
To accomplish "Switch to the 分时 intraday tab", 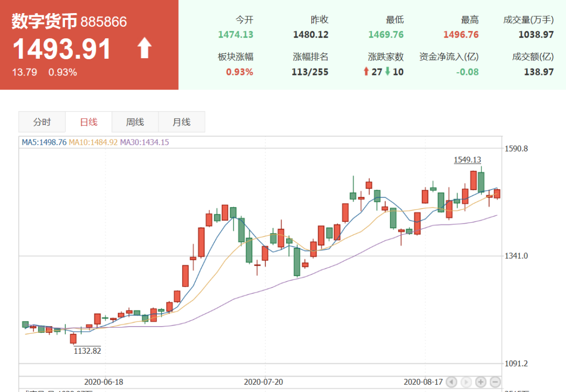I will pyautogui.click(x=42, y=122).
